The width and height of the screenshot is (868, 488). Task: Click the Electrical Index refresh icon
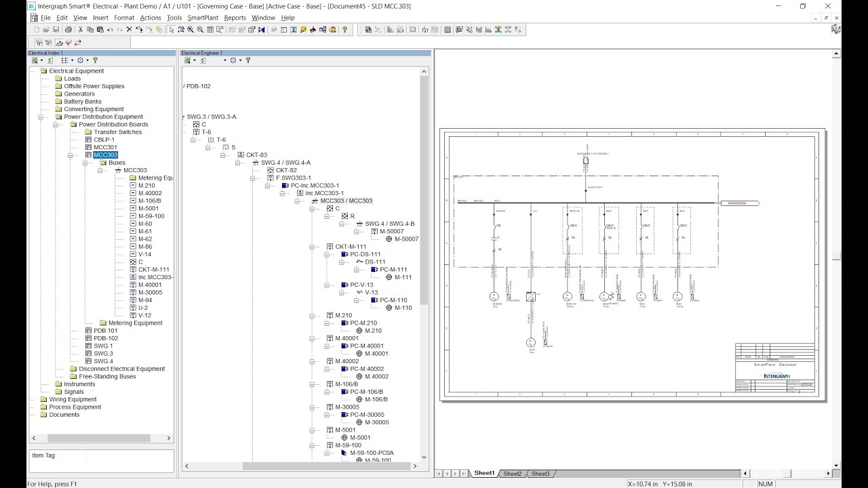coord(50,60)
